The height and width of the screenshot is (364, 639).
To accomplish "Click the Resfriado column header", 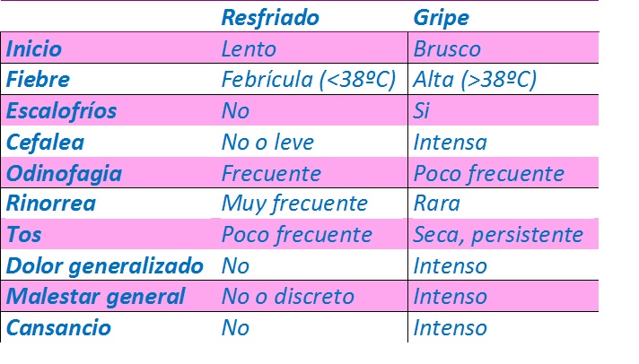I will pos(270,17).
